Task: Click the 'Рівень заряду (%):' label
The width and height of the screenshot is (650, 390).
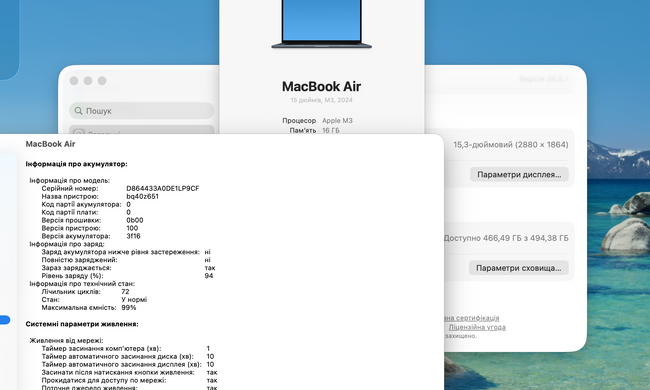Action: click(x=72, y=276)
